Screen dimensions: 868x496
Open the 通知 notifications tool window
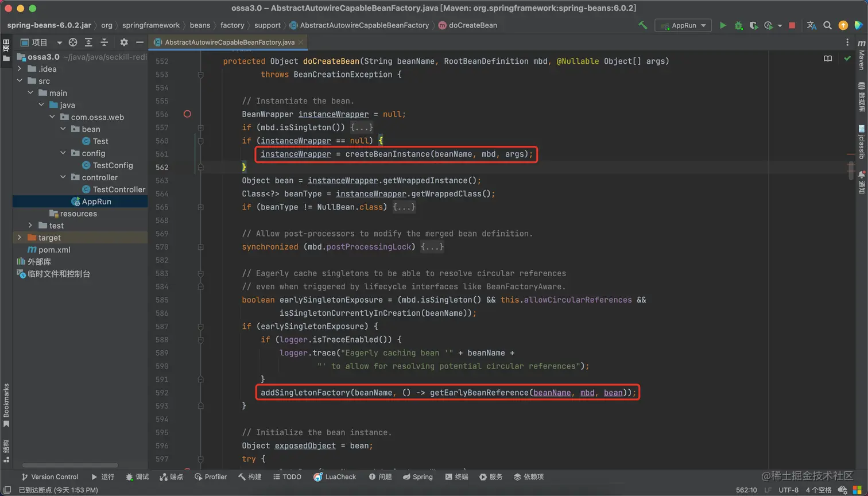pos(861,182)
